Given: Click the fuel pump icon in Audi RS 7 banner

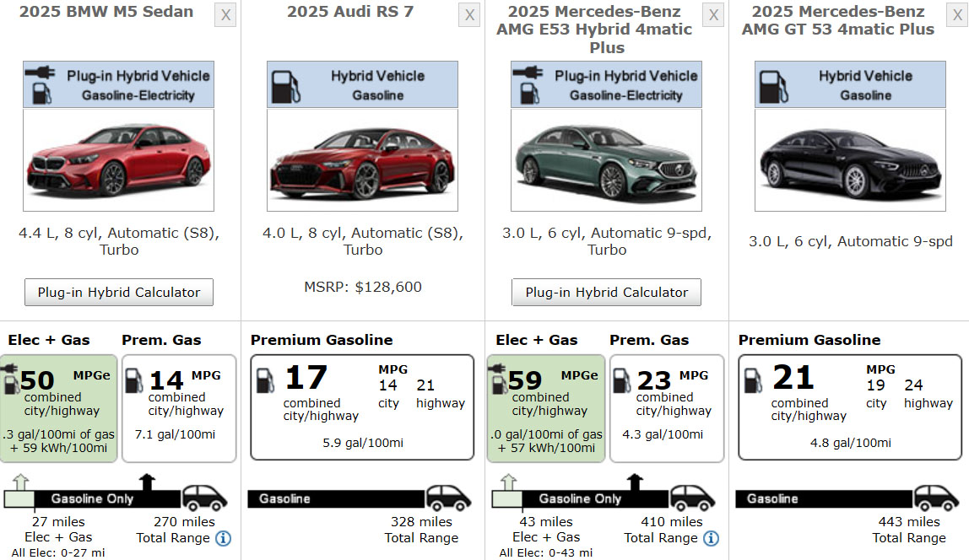Looking at the screenshot, I should 283,84.
